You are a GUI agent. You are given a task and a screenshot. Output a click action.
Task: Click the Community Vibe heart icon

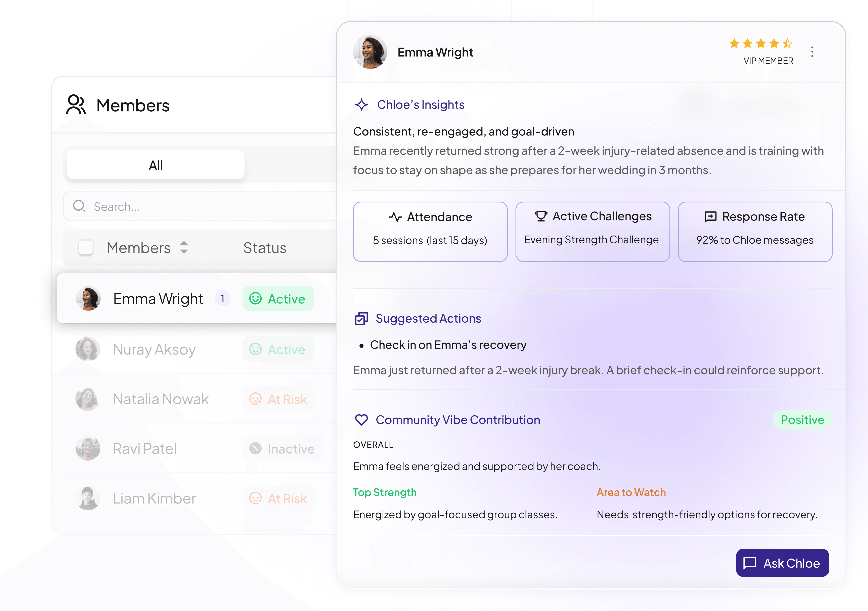tap(361, 420)
